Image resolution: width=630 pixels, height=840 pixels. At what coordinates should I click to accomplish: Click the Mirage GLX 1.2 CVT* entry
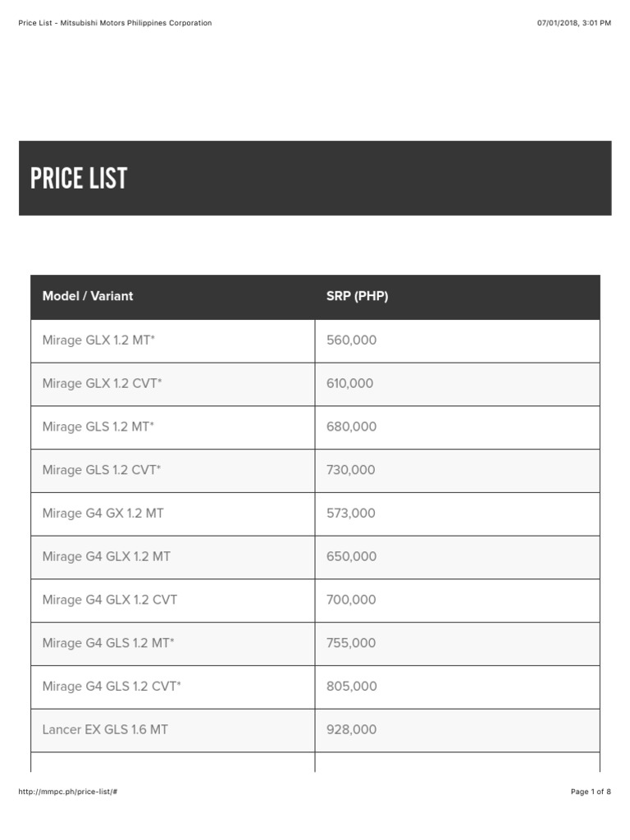tap(102, 383)
